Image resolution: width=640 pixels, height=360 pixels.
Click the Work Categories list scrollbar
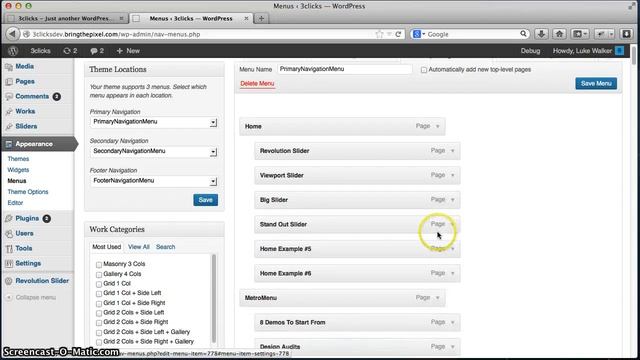coord(213,298)
